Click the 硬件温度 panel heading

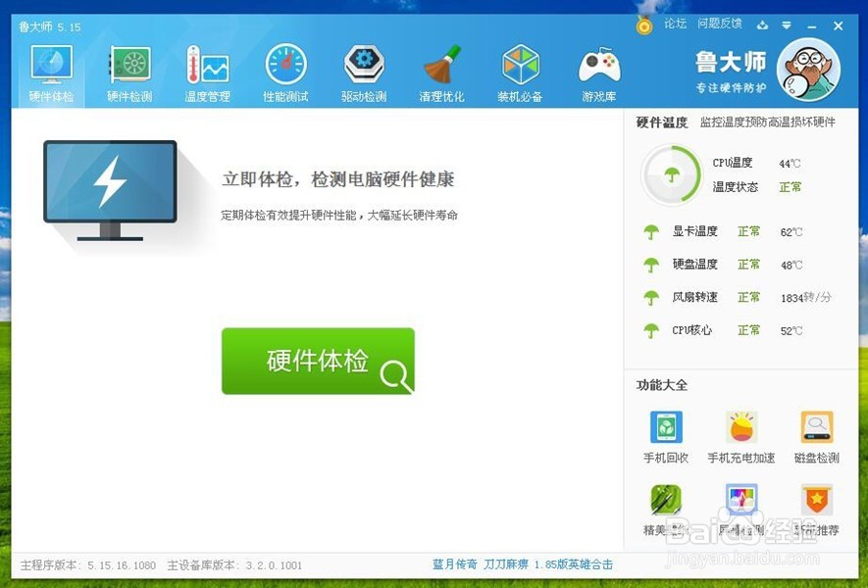click(661, 122)
